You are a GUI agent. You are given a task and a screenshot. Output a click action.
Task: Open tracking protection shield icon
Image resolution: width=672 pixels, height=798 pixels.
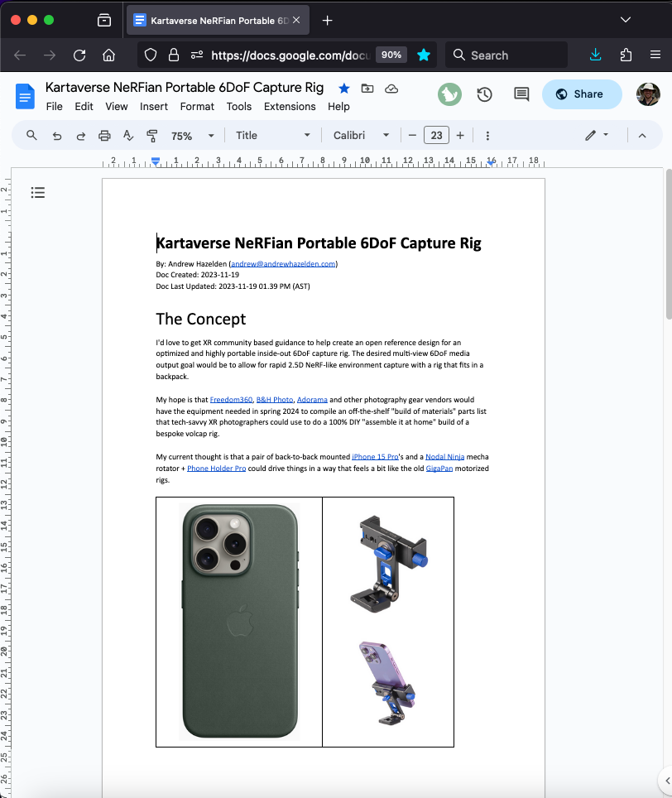click(x=151, y=55)
